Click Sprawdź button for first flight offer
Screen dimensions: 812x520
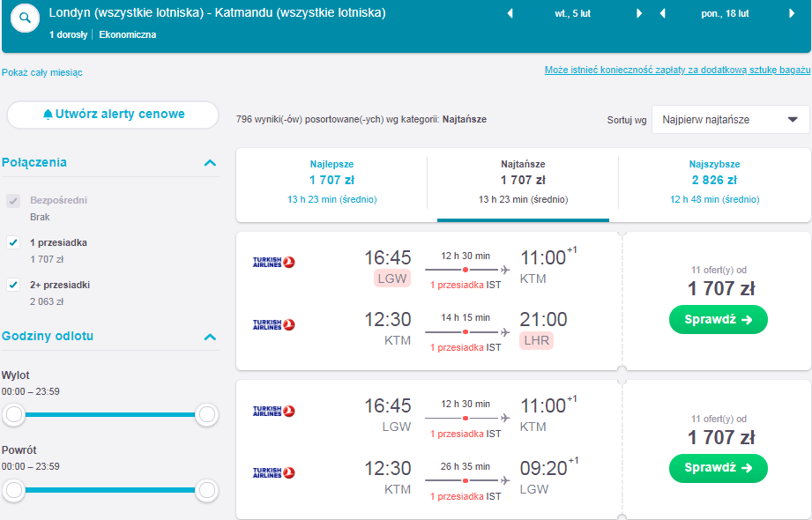(719, 320)
